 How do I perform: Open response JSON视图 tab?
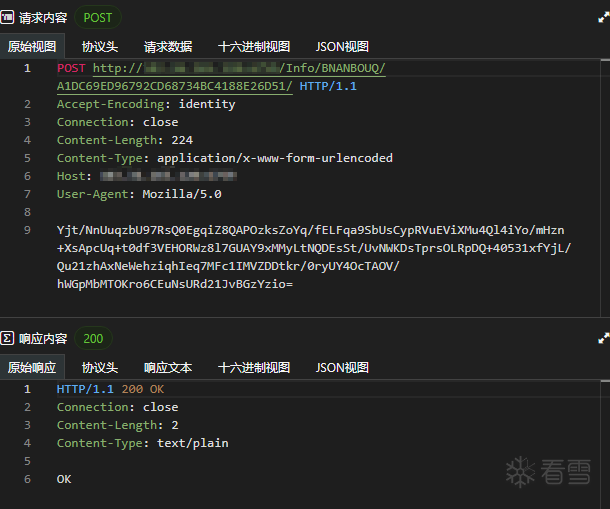[342, 367]
